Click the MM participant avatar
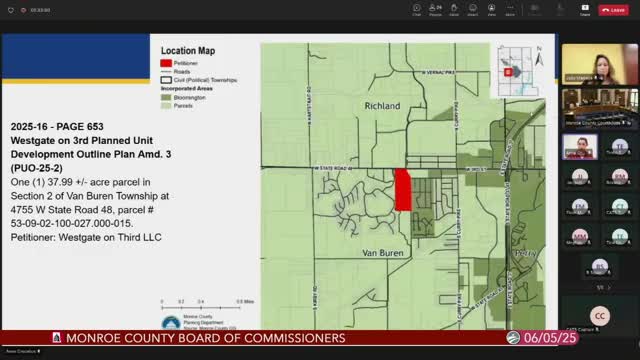Image resolution: width=640 pixels, height=360 pixels. (580, 236)
